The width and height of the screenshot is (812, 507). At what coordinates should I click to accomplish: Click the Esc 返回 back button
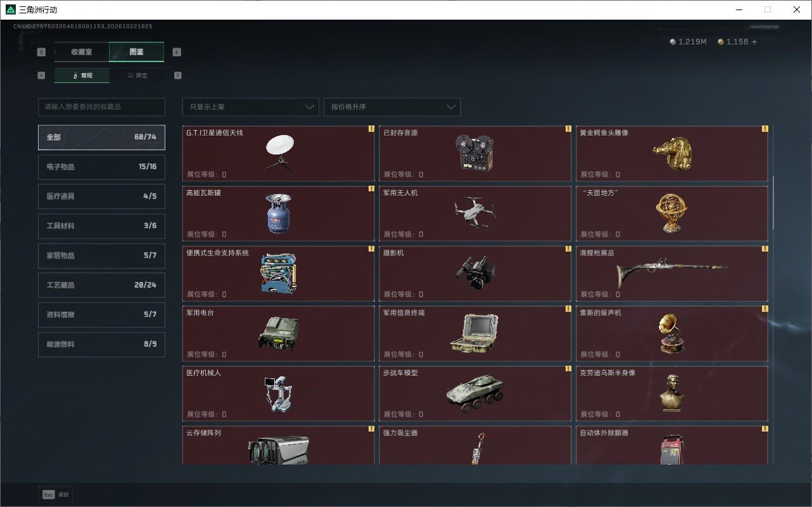point(56,494)
